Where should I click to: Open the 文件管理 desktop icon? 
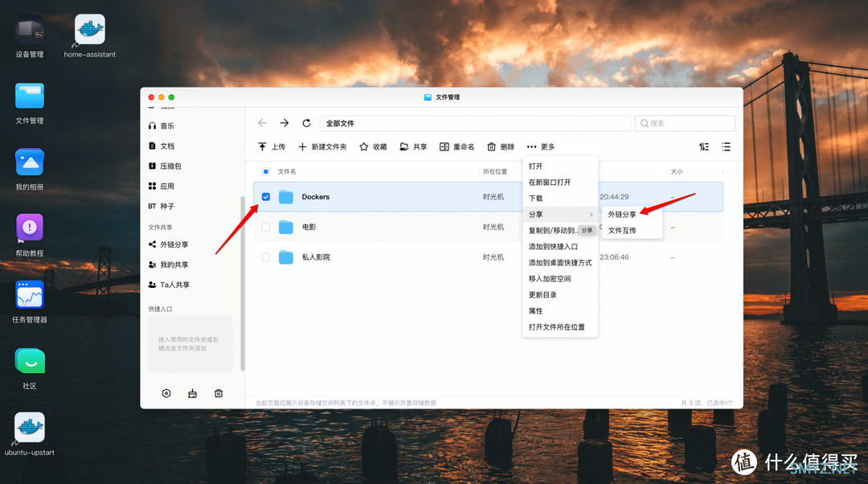coord(30,96)
